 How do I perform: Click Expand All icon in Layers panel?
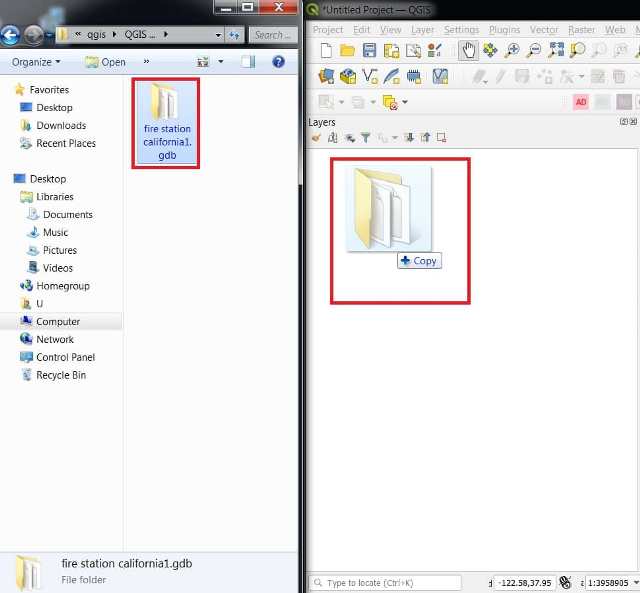click(409, 138)
